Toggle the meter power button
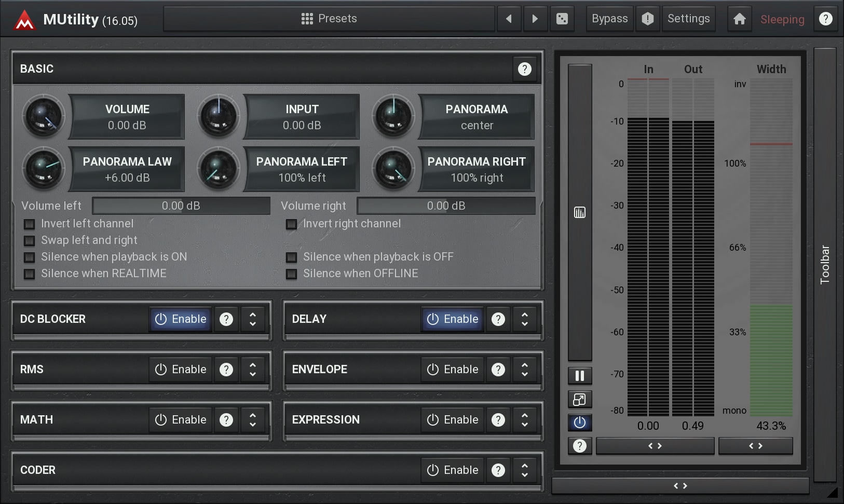 tap(580, 423)
